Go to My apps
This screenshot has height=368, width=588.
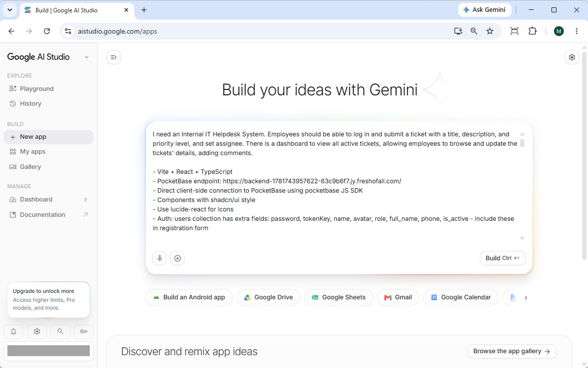point(48,151)
